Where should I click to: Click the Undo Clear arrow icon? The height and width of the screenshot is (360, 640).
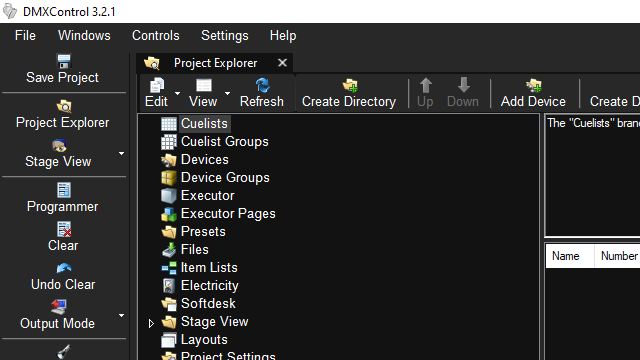point(64,268)
